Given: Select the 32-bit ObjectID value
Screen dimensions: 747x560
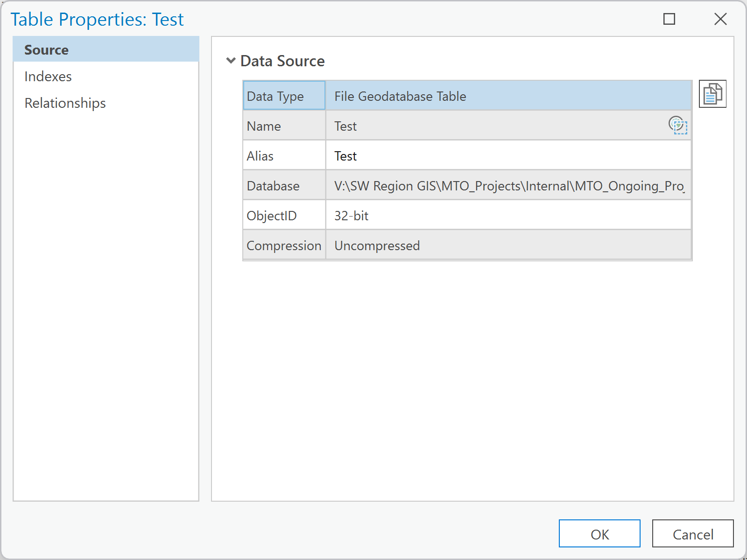Looking at the screenshot, I should [x=508, y=216].
